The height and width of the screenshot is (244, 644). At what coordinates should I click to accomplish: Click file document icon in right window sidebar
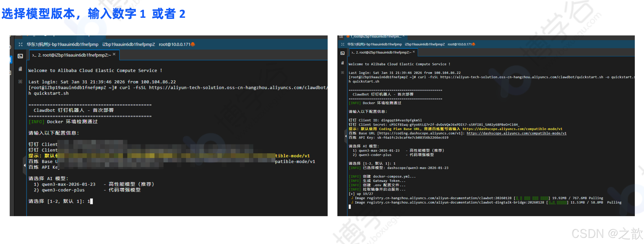[x=342, y=63]
